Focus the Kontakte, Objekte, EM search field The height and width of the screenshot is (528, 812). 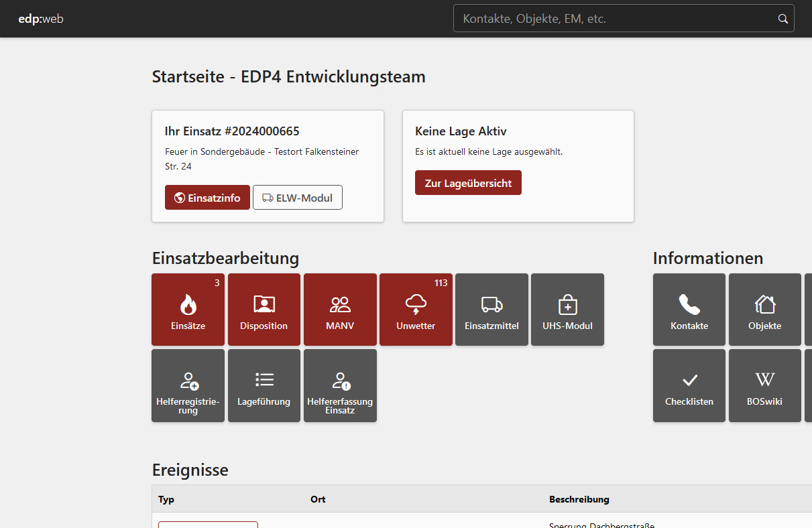tap(614, 19)
